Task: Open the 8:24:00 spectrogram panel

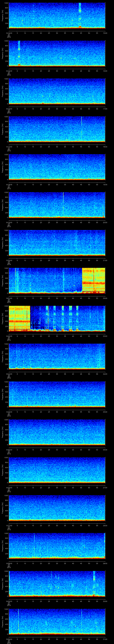Action: [x=57, y=394]
